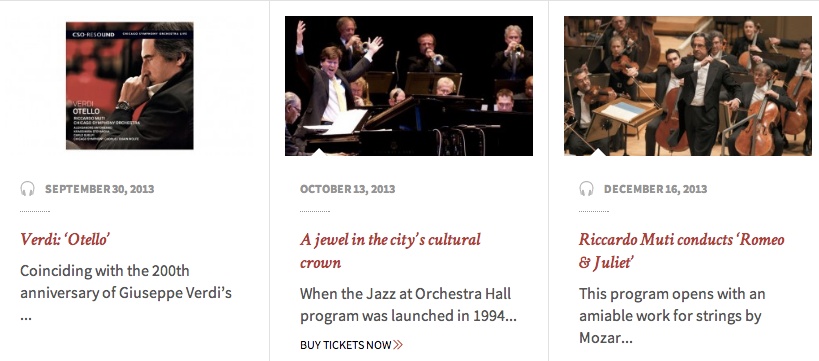
Task: Open the Verdi Otello album cover thumbnail
Action: click(130, 86)
